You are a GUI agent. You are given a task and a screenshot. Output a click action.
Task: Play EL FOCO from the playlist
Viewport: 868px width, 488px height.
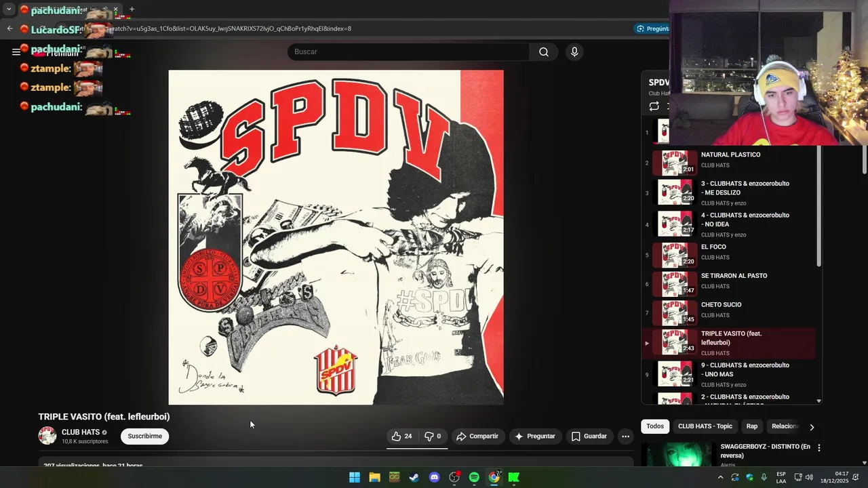click(x=729, y=256)
